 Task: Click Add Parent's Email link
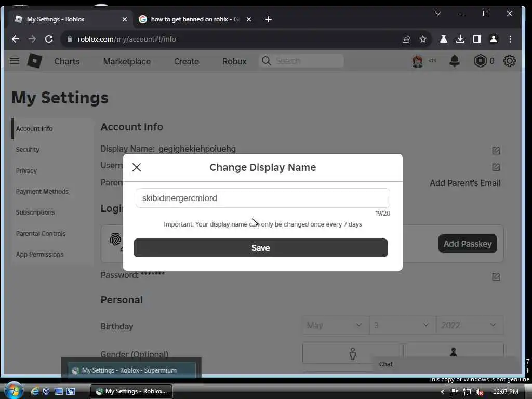coord(465,183)
